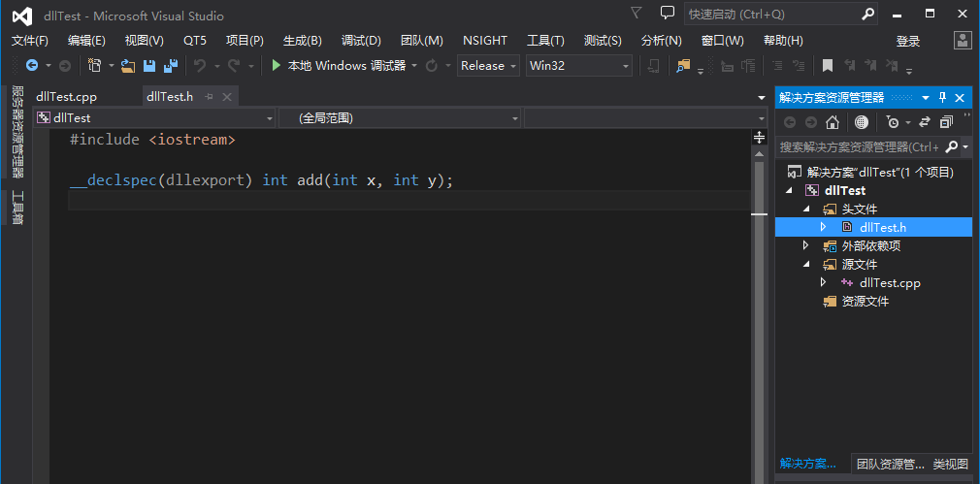Click the dllTest.cpp file icon in the tree
The width and height of the screenshot is (980, 484).
point(847,283)
